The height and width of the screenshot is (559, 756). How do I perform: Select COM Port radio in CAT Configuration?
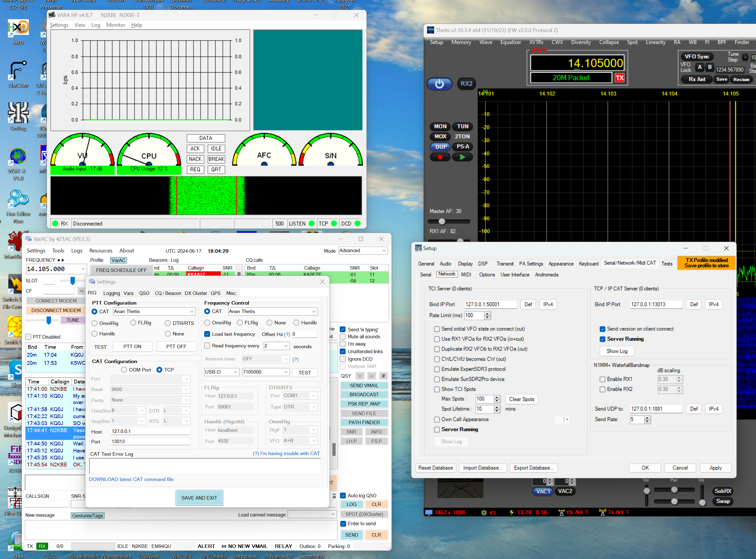[x=124, y=370]
